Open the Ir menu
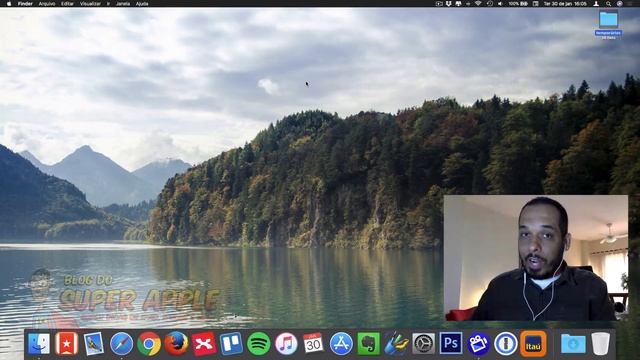640x360 pixels. click(108, 4)
